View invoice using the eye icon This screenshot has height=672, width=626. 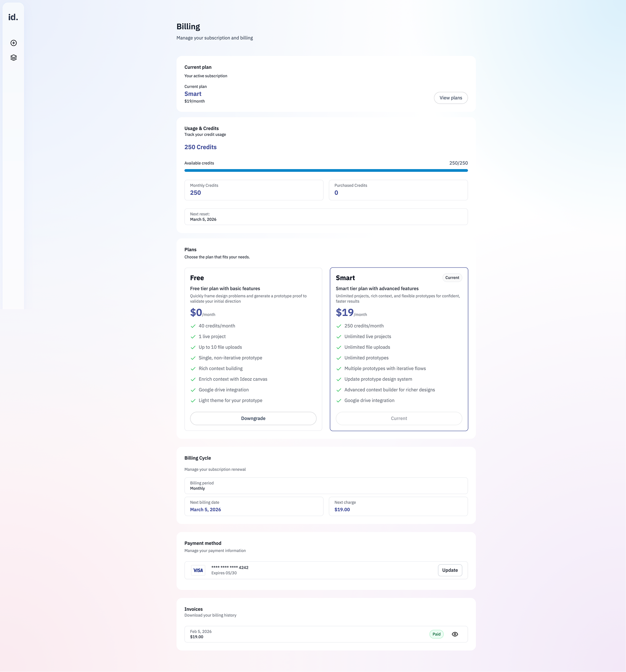point(455,634)
